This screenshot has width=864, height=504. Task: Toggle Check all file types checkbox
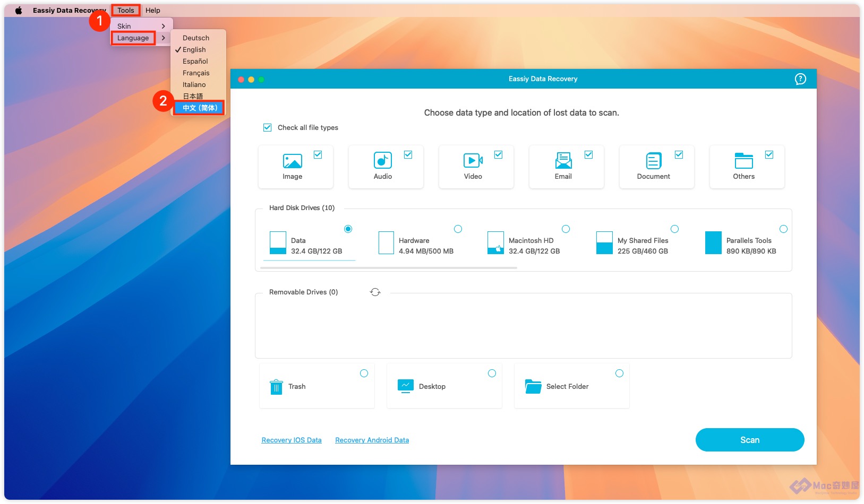click(268, 128)
